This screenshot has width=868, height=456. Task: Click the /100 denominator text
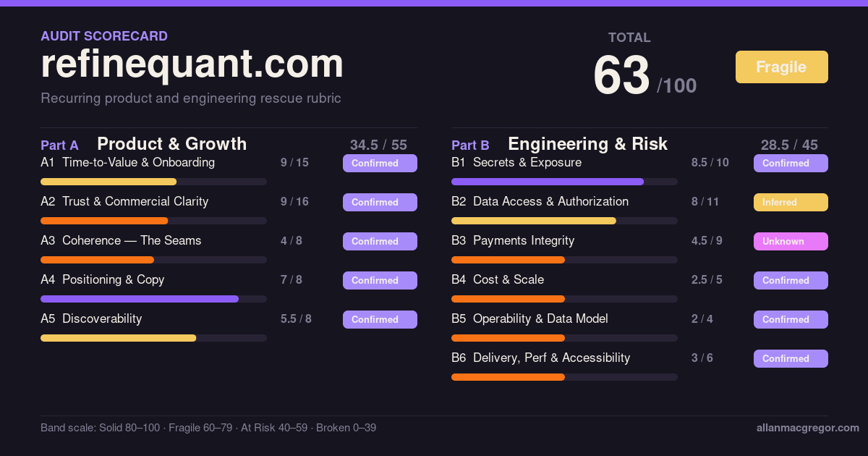(x=677, y=86)
